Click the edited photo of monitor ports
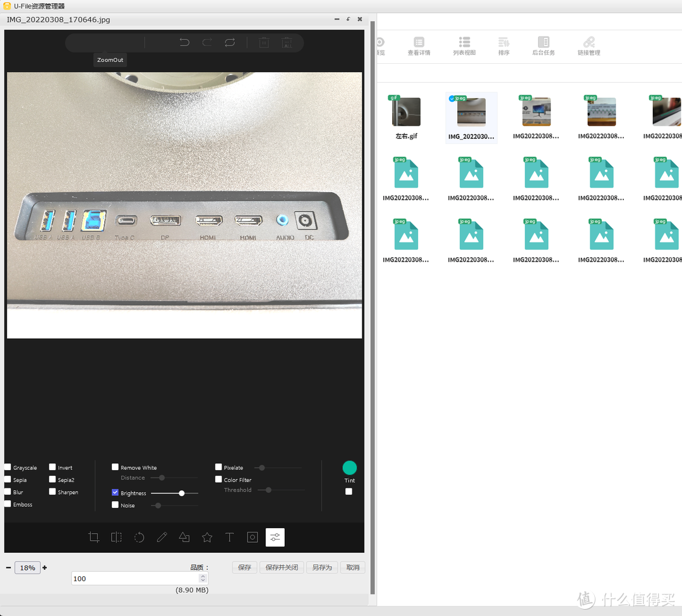This screenshot has height=616, width=682. 184,205
